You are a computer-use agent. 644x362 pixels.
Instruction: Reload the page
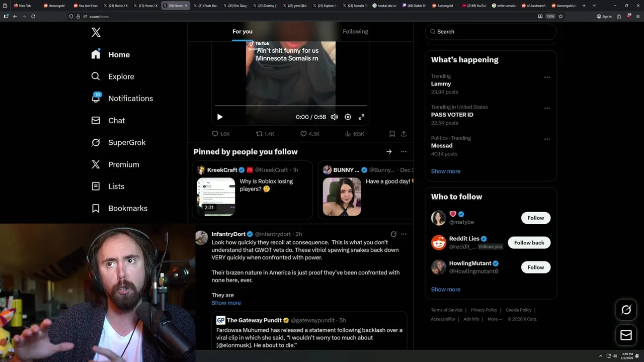(x=33, y=16)
